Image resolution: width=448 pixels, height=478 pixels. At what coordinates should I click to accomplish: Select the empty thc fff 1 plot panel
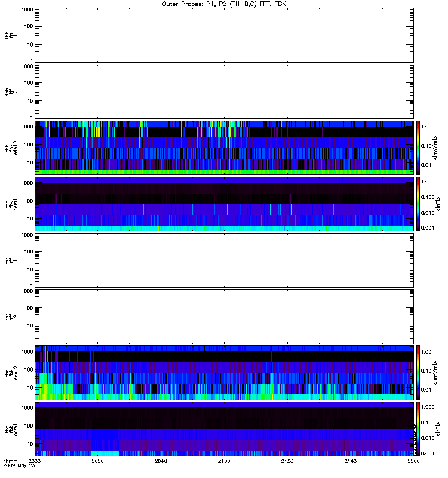pyautogui.click(x=225, y=261)
